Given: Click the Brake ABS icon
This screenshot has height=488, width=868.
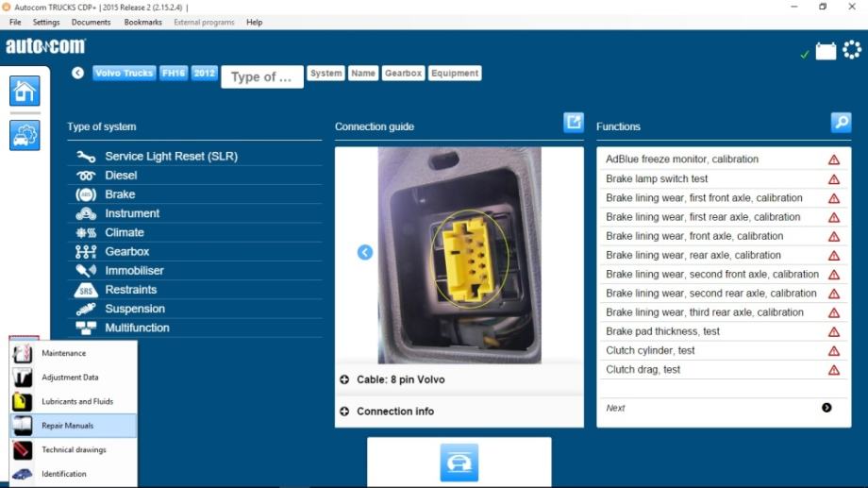Looking at the screenshot, I should 86,194.
